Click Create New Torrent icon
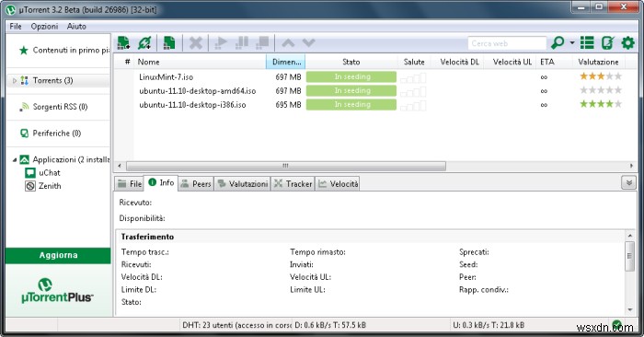644x337 pixels. point(169,42)
